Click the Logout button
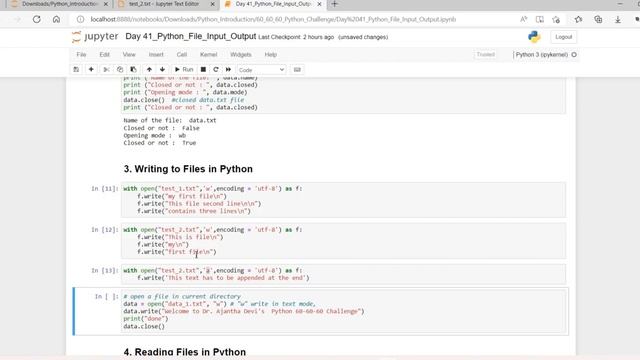This screenshot has height=360, width=640. pos(564,37)
